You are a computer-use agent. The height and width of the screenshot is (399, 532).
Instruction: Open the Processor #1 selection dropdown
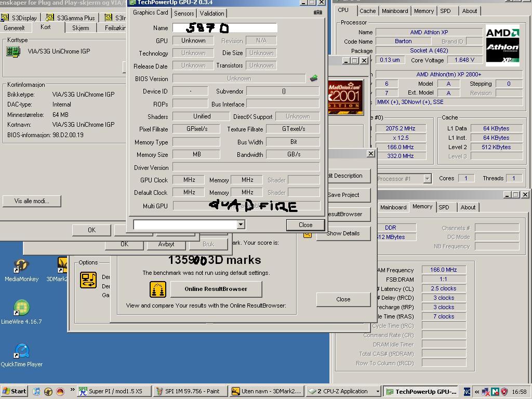tap(427, 179)
